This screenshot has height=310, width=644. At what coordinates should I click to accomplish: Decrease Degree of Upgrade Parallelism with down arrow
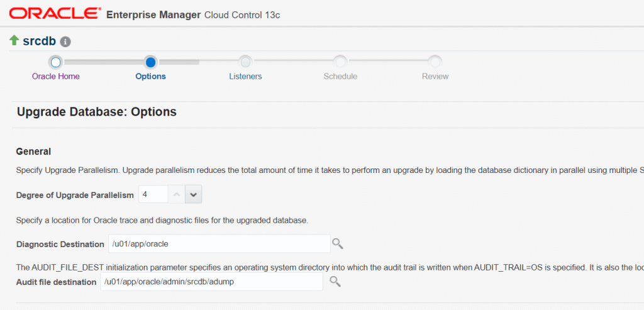[x=194, y=195]
